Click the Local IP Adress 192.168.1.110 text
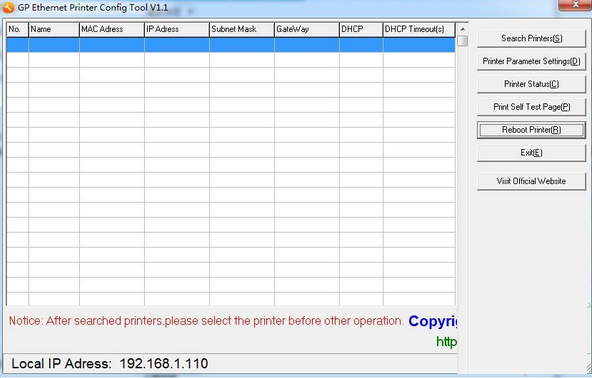This screenshot has height=378, width=592. click(x=109, y=364)
